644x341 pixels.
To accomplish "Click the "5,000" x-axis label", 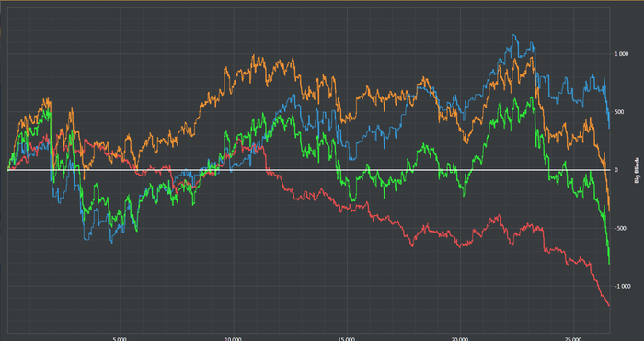I will pos(120,338).
